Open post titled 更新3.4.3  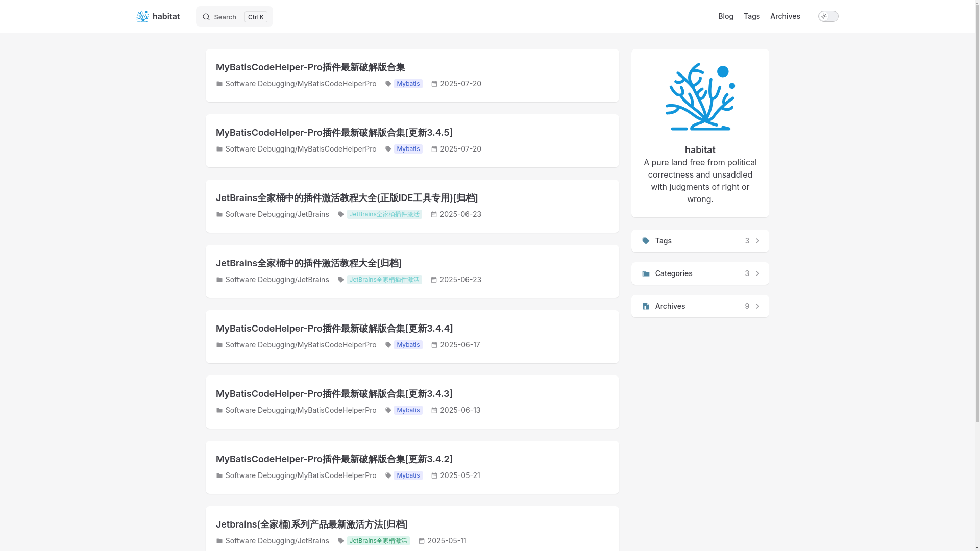(x=334, y=394)
